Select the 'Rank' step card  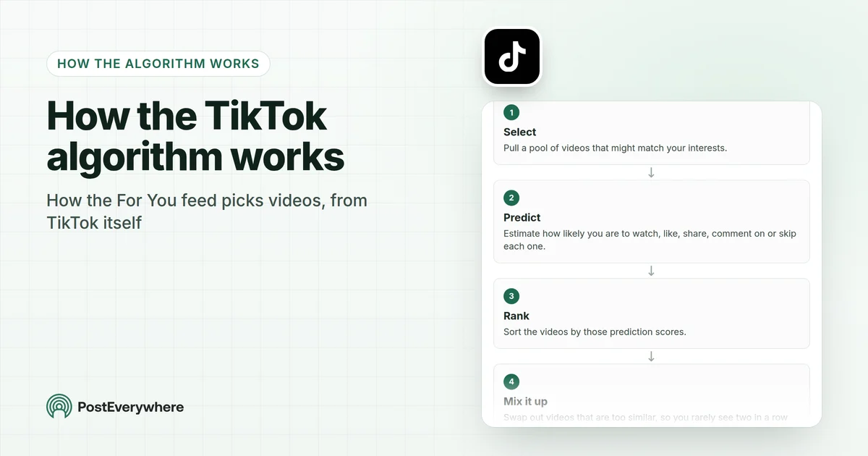(651, 313)
